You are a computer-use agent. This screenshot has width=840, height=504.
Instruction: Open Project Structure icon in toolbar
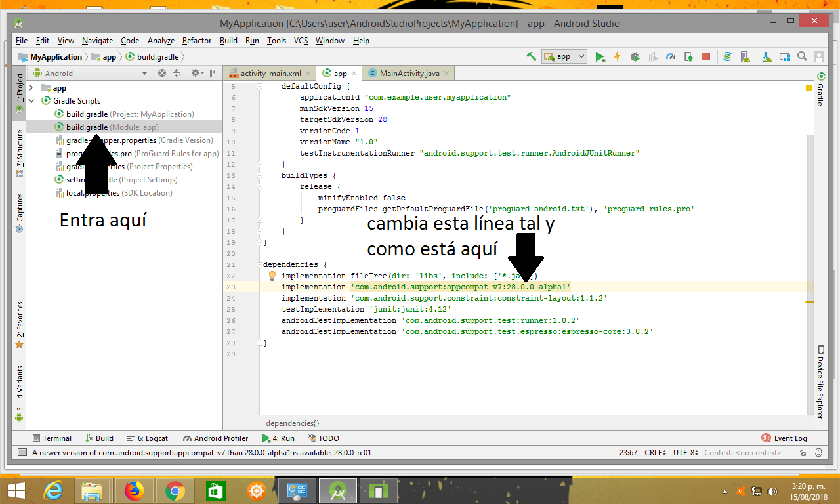(784, 57)
